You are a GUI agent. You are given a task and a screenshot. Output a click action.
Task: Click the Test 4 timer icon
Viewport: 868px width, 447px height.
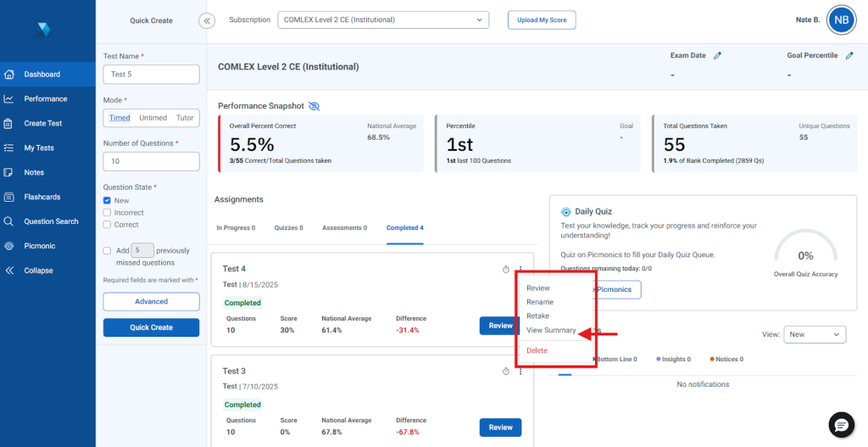[506, 269]
